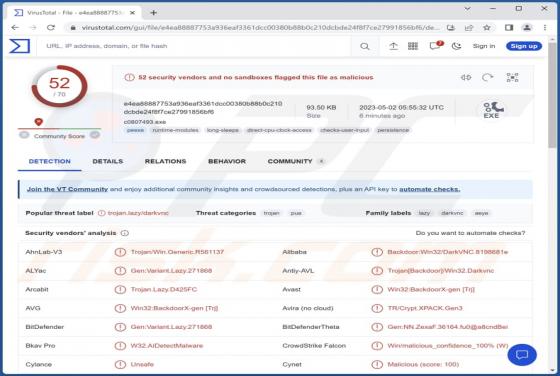Open the browser side panel icon
The height and width of the screenshot is (376, 560).
click(509, 27)
